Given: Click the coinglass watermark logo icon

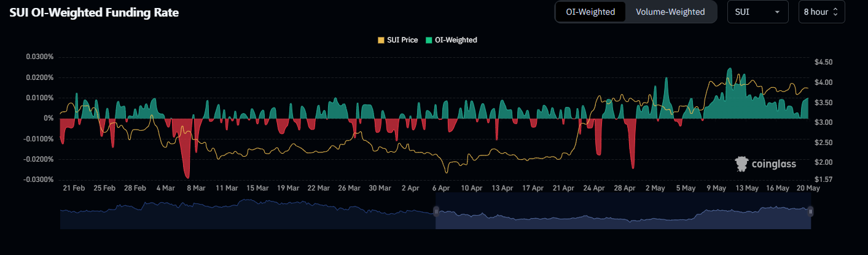Looking at the screenshot, I should point(741,163).
